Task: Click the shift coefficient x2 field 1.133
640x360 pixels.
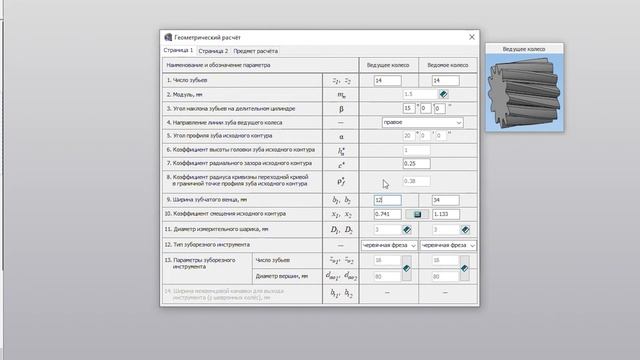Action: (x=446, y=214)
